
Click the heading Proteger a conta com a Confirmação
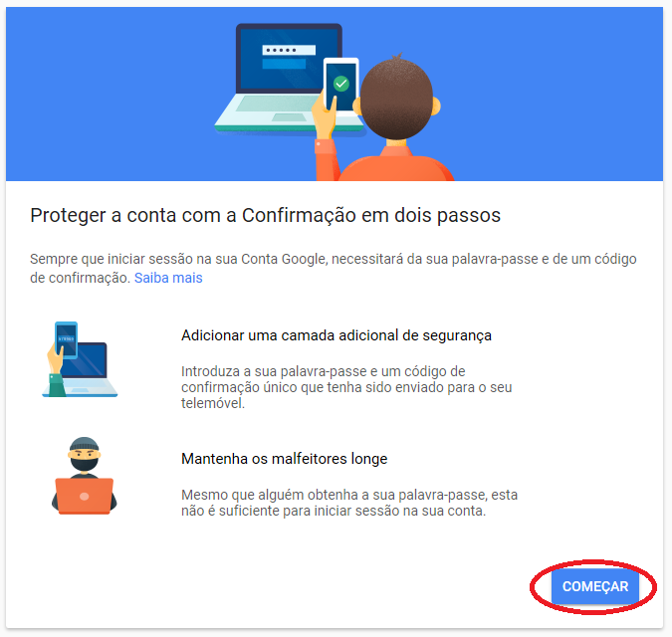tap(265, 215)
